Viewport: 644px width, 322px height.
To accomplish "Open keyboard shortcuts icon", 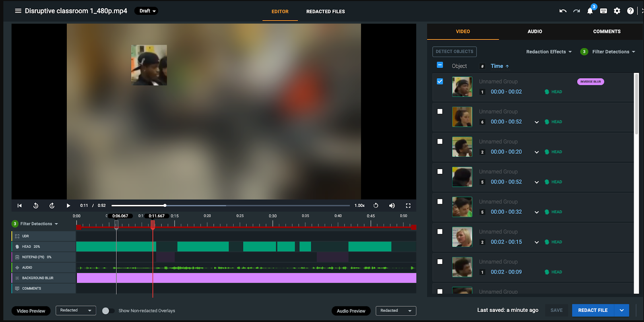I will pos(603,11).
